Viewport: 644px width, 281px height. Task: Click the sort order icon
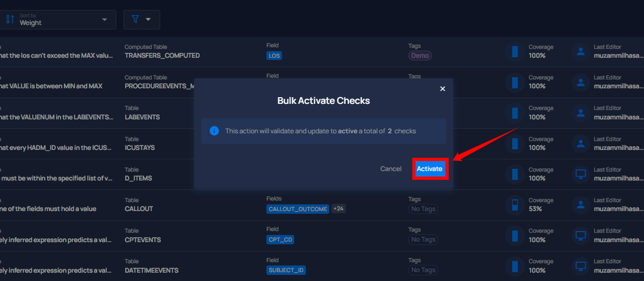coord(10,19)
